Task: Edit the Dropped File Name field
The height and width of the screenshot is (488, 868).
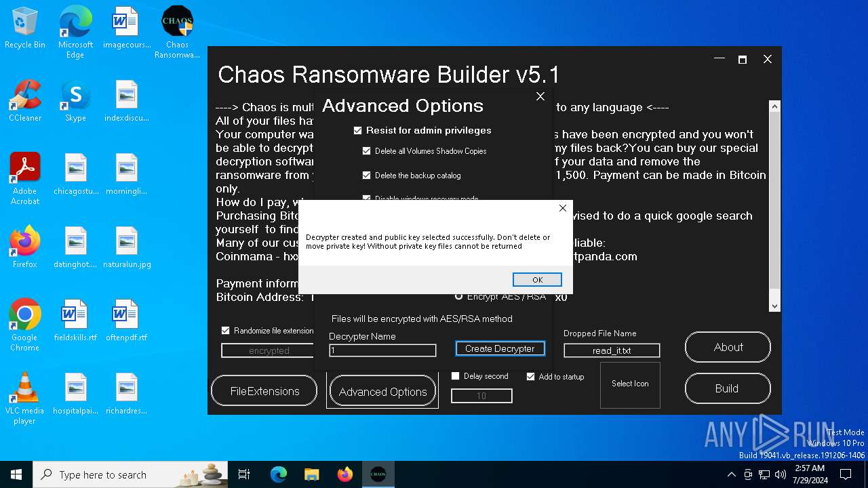Action: click(612, 350)
